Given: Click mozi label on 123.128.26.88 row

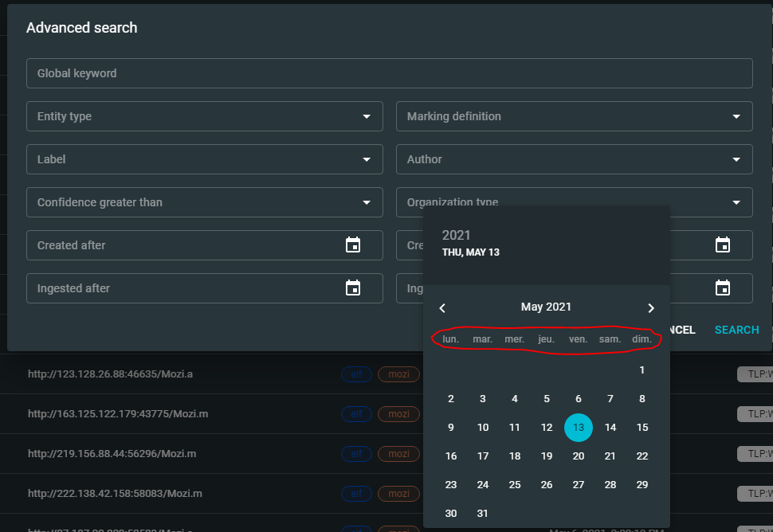Looking at the screenshot, I should [x=398, y=374].
